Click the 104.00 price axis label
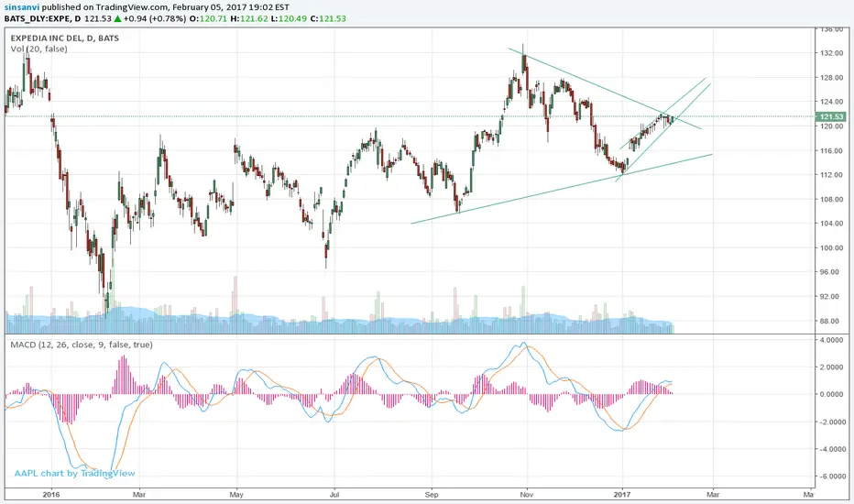Screen dimensions: 854x504 pyautogui.click(x=831, y=224)
